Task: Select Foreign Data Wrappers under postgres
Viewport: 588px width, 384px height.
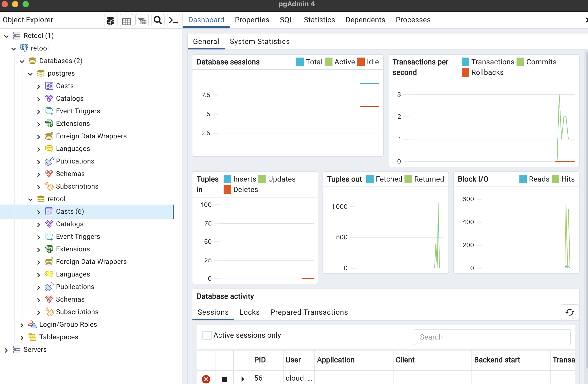Action: (x=91, y=136)
